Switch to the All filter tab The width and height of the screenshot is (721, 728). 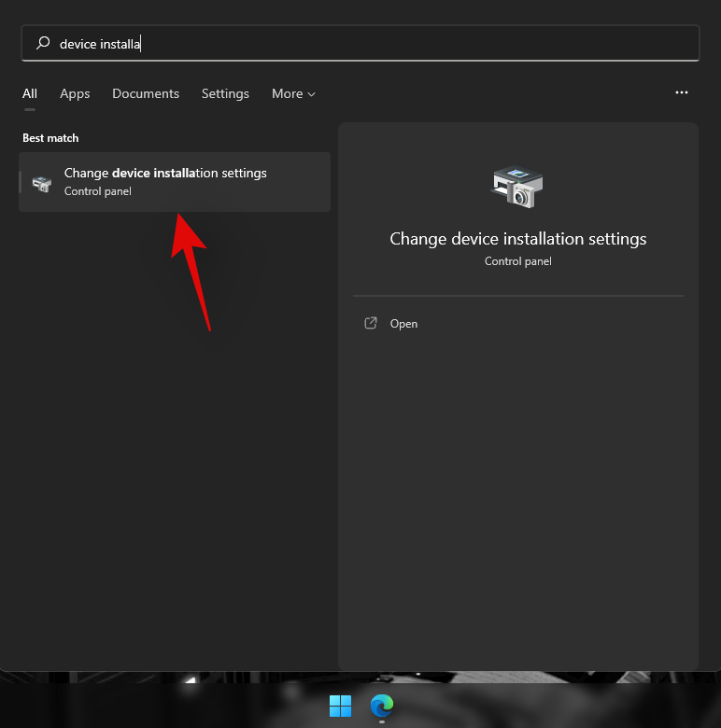pyautogui.click(x=30, y=93)
